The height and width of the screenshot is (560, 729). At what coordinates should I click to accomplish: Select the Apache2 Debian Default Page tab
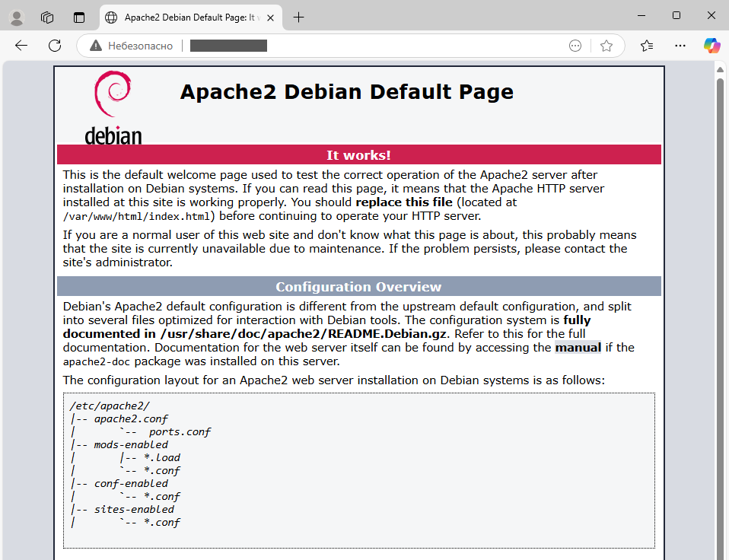click(x=190, y=17)
